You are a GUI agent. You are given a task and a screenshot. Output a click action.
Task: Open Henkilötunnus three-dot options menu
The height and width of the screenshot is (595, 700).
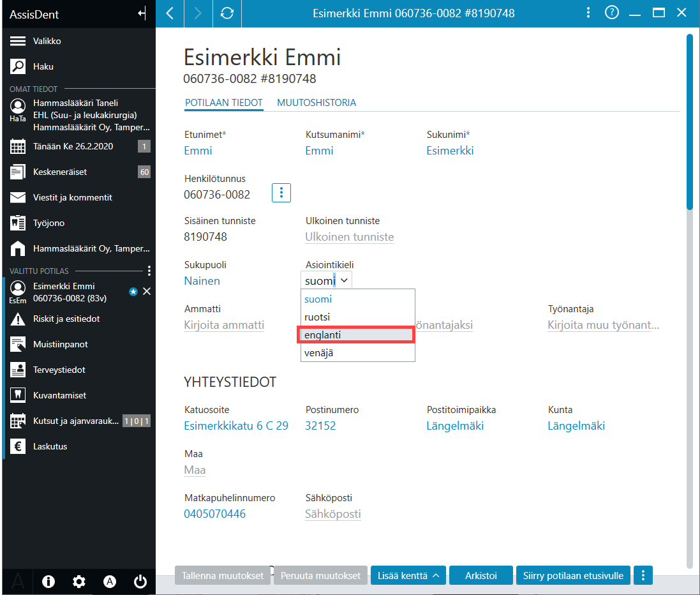(x=281, y=193)
